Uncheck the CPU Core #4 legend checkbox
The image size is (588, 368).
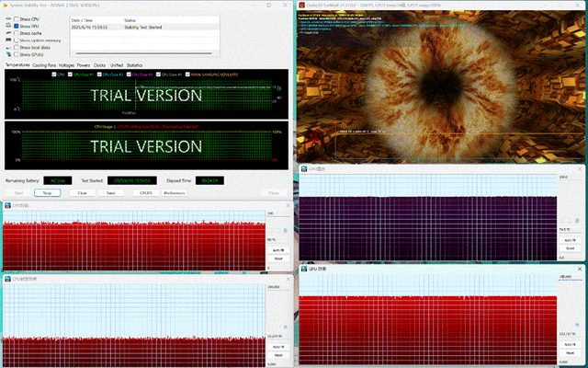tap(158, 75)
